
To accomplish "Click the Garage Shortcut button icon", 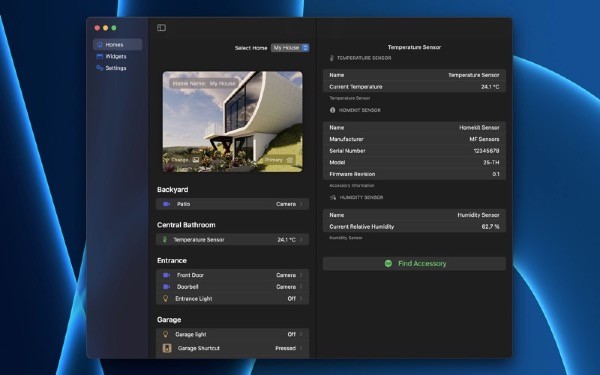I will point(167,348).
